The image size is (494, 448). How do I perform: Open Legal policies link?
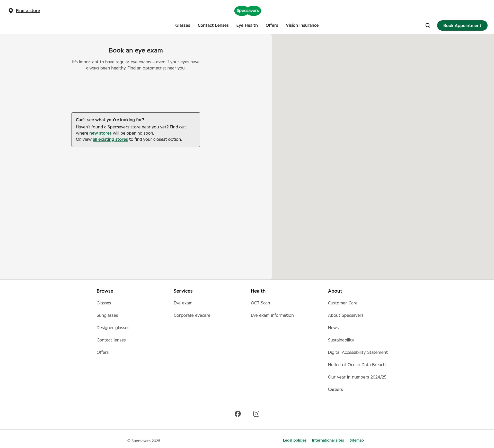pyautogui.click(x=295, y=440)
